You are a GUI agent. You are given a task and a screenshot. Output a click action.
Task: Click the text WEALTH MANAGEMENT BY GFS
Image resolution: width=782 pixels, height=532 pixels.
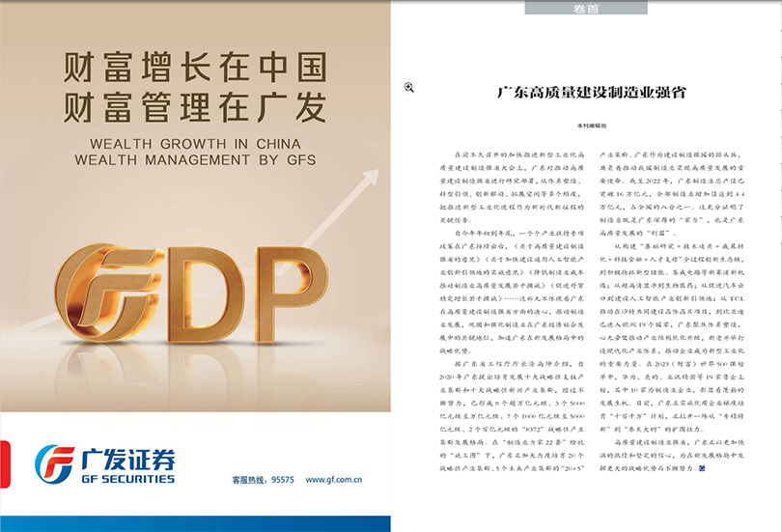[195, 160]
